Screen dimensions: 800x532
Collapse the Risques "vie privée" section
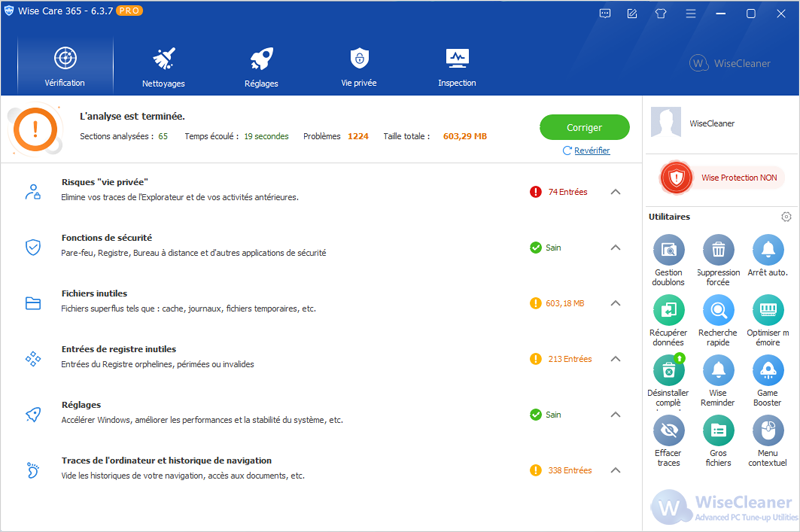(x=616, y=192)
